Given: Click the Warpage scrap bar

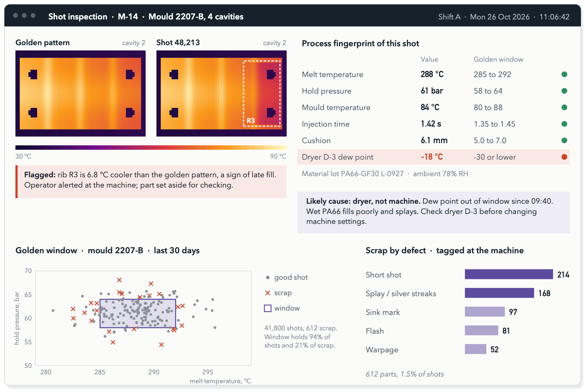Looking at the screenshot, I should point(476,349).
